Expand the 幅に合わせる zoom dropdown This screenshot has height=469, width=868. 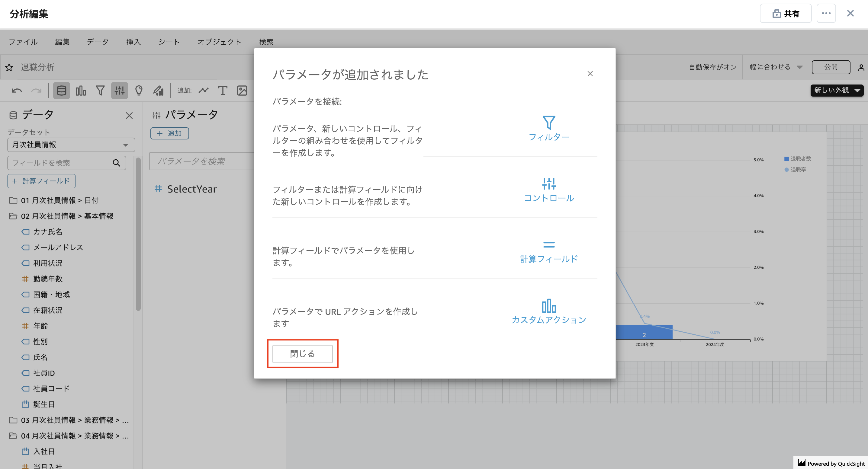click(x=776, y=67)
